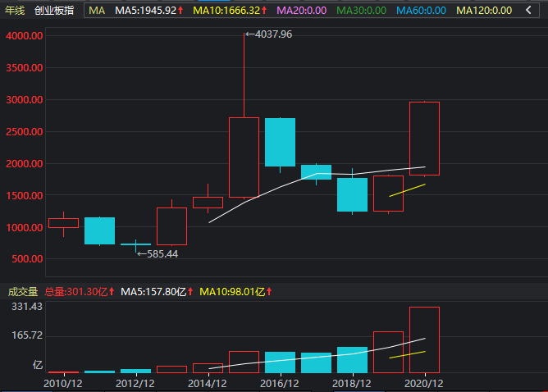Click the 2020/12 date axis label
This screenshot has height=392, width=548.
pyautogui.click(x=424, y=384)
